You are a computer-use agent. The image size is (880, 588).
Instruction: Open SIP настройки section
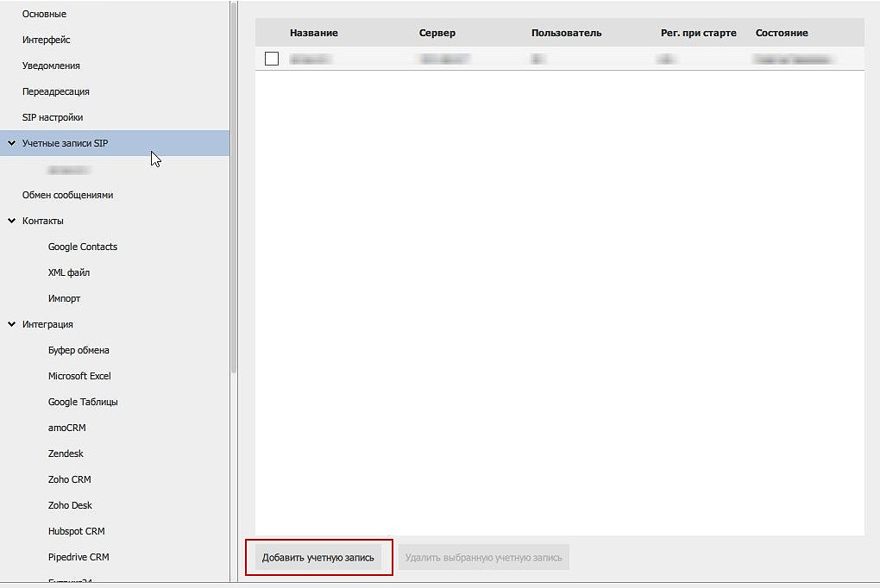click(x=53, y=117)
